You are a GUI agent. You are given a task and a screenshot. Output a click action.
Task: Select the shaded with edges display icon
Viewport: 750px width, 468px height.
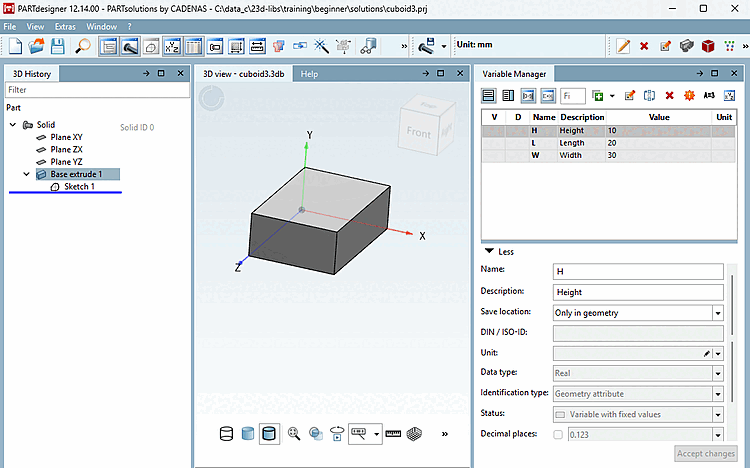pyautogui.click(x=269, y=434)
